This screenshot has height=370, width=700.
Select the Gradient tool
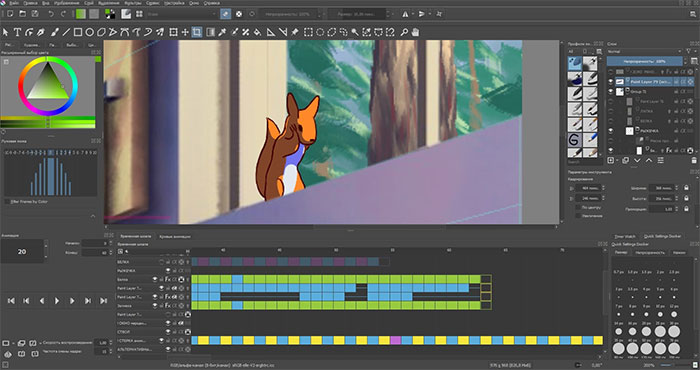(211, 32)
